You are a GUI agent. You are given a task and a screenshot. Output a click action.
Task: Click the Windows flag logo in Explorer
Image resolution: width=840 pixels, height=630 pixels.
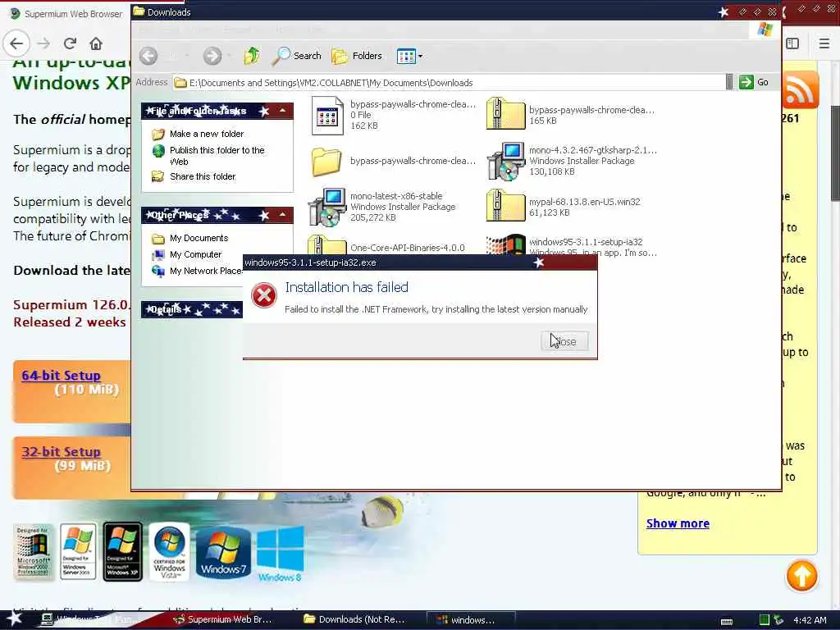[x=765, y=30]
